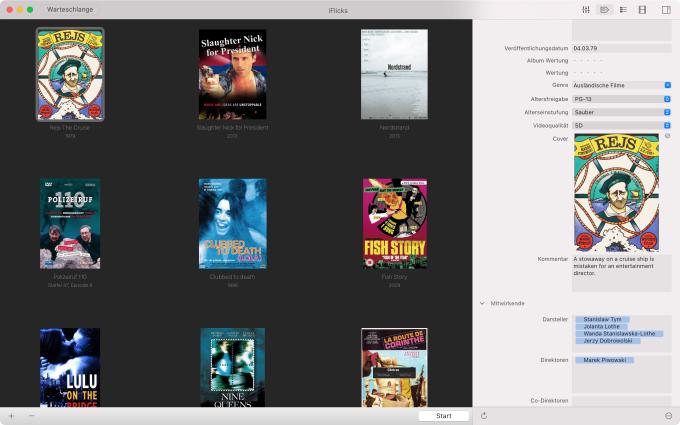Click actor token Wanda Stanislawska-Lothe
680x425 pixels.
tap(619, 333)
